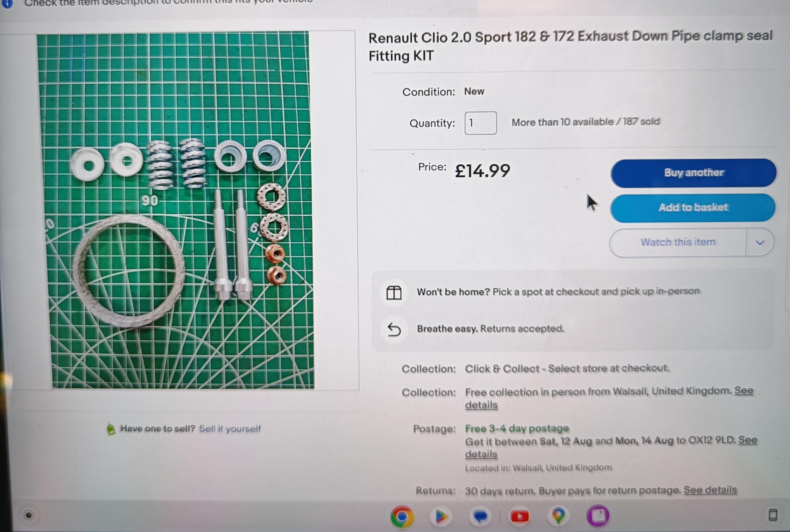This screenshot has height=532, width=790.
Task: Open the purple app icon on shelf
Action: pyautogui.click(x=598, y=516)
